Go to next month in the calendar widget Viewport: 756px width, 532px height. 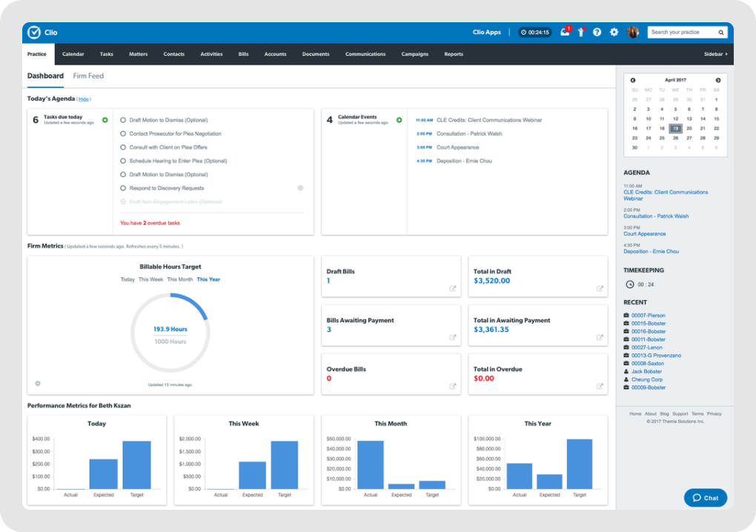717,79
